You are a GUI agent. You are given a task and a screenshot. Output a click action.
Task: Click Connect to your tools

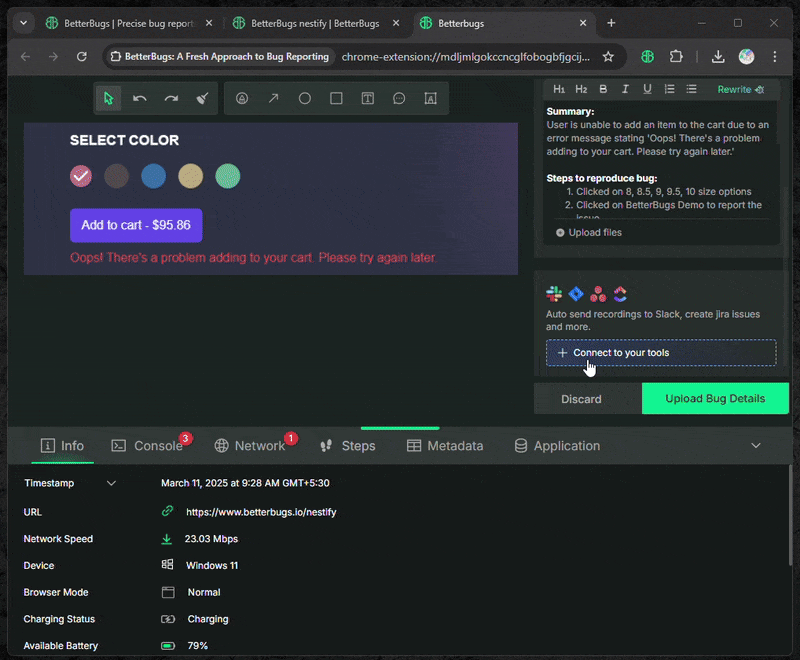tap(661, 352)
